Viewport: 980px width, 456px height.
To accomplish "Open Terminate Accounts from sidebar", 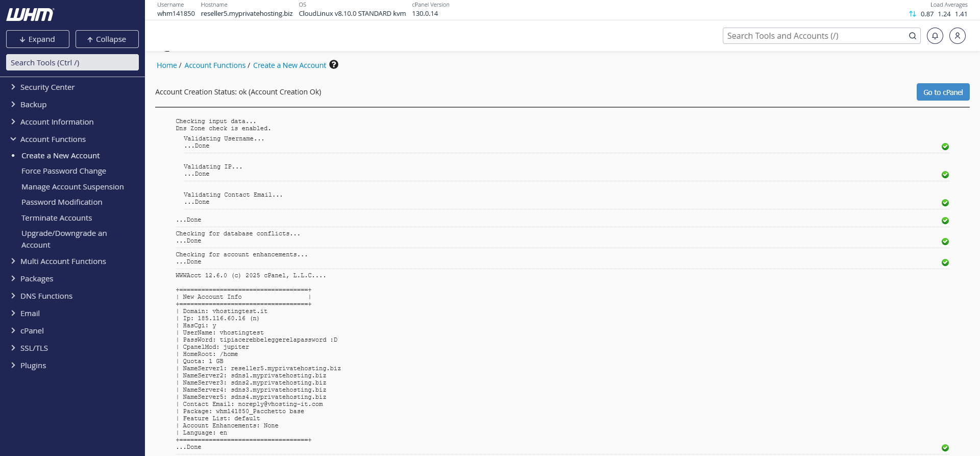I will 57,218.
